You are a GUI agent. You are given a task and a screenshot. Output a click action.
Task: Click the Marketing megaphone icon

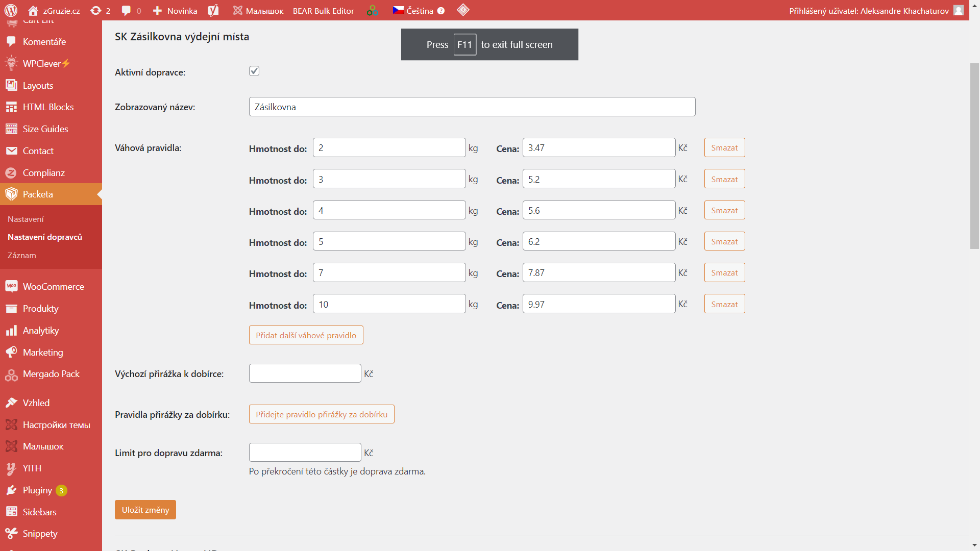coord(11,352)
